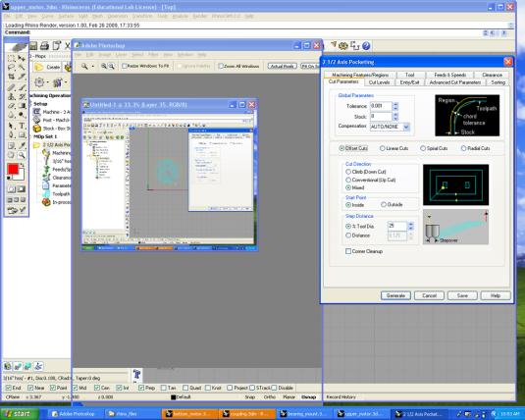Click the Stock - Box Stock cube icon
Screen dimensions: 525x420
[37, 129]
